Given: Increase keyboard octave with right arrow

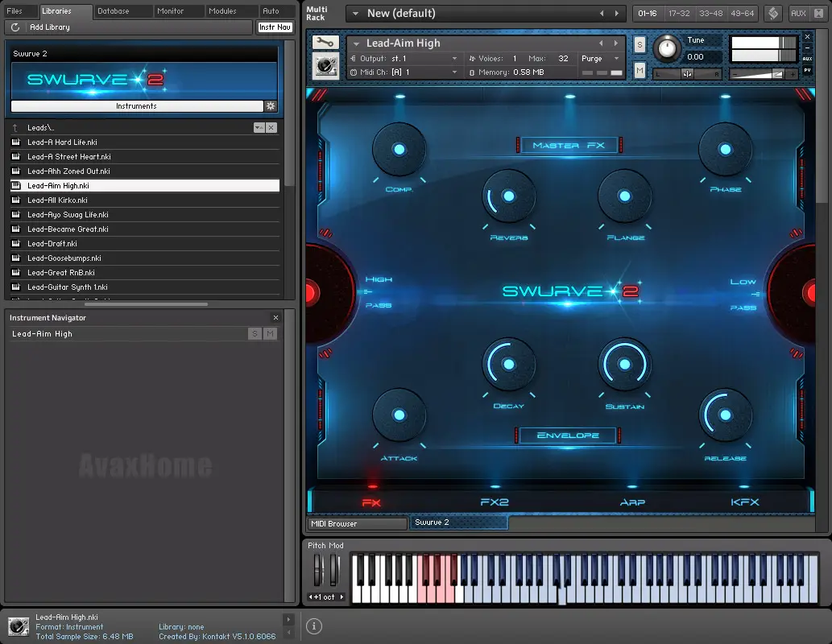Looking at the screenshot, I should pyautogui.click(x=341, y=597).
